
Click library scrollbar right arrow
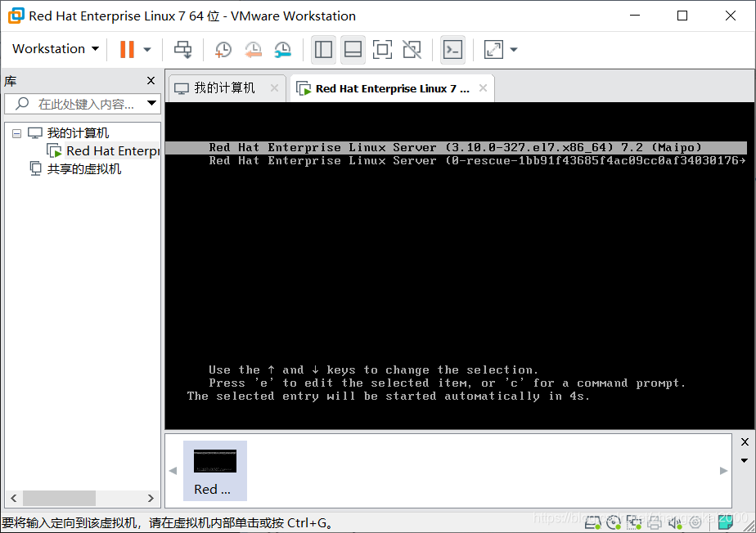[x=151, y=498]
